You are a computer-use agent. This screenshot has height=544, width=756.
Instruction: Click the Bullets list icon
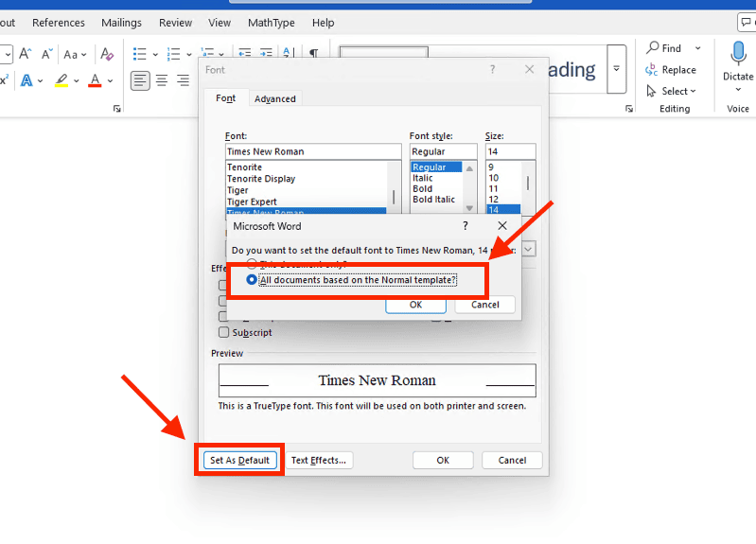pos(140,54)
